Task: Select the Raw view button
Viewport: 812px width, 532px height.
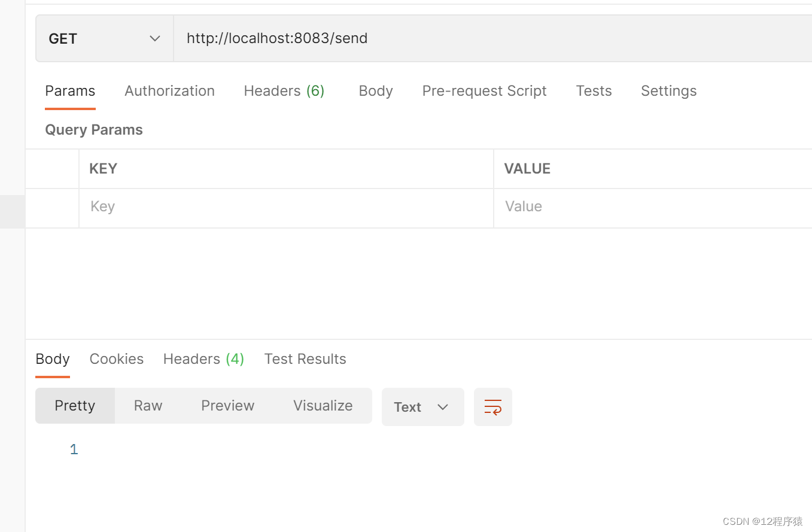Action: click(x=148, y=406)
